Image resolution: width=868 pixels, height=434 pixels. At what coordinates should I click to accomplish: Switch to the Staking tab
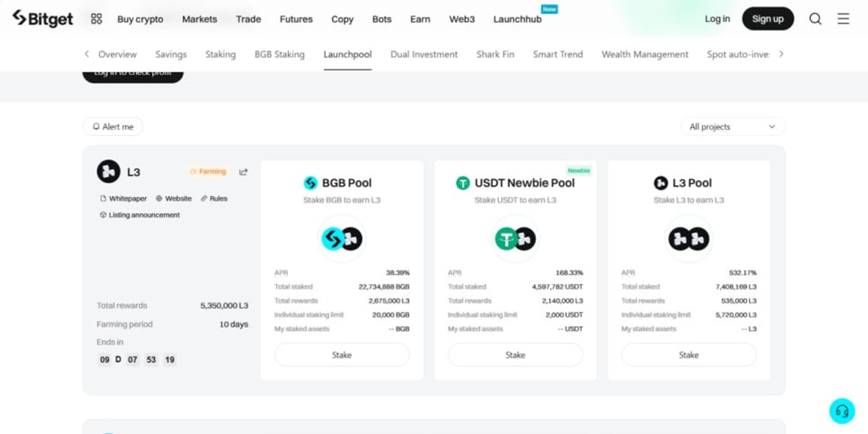(220, 55)
